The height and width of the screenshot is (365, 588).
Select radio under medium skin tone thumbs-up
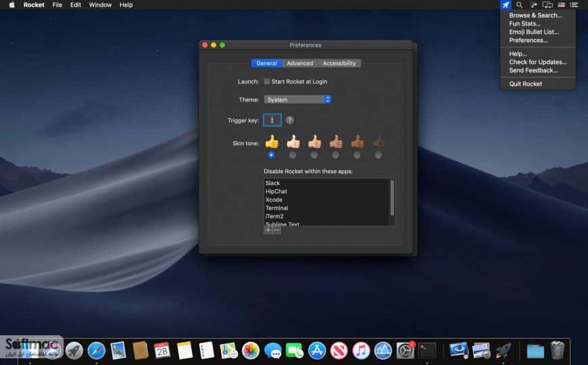[x=336, y=155]
